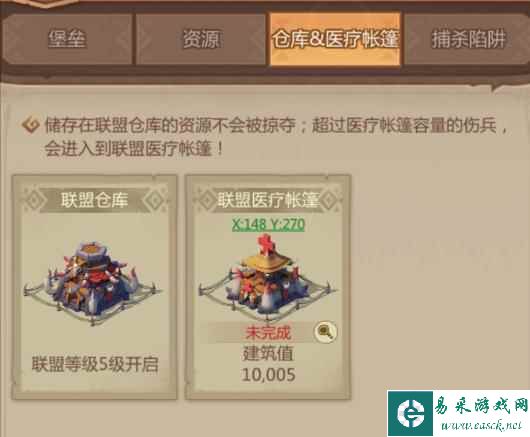This screenshot has height=437, width=530.
Task: Tap the 联盟仓库 building image
Action: (x=93, y=283)
